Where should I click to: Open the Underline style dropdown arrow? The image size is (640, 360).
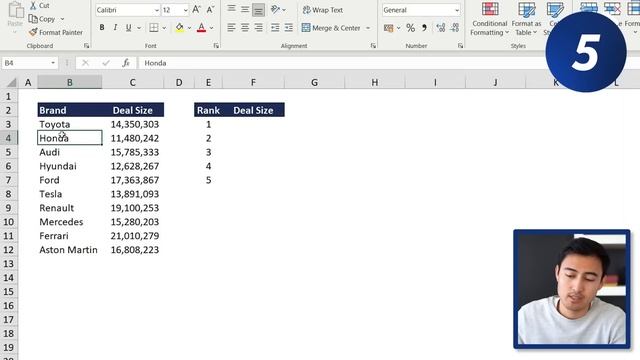point(139,28)
